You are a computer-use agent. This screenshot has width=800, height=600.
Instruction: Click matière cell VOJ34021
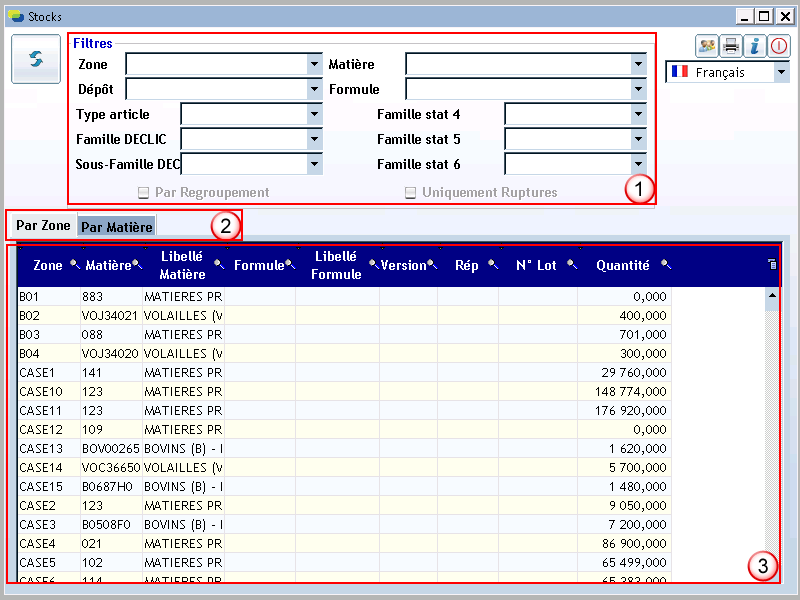click(x=111, y=316)
